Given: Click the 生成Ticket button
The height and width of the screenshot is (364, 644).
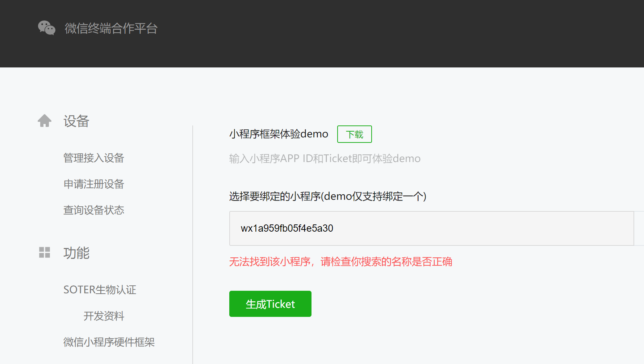Looking at the screenshot, I should pyautogui.click(x=270, y=304).
